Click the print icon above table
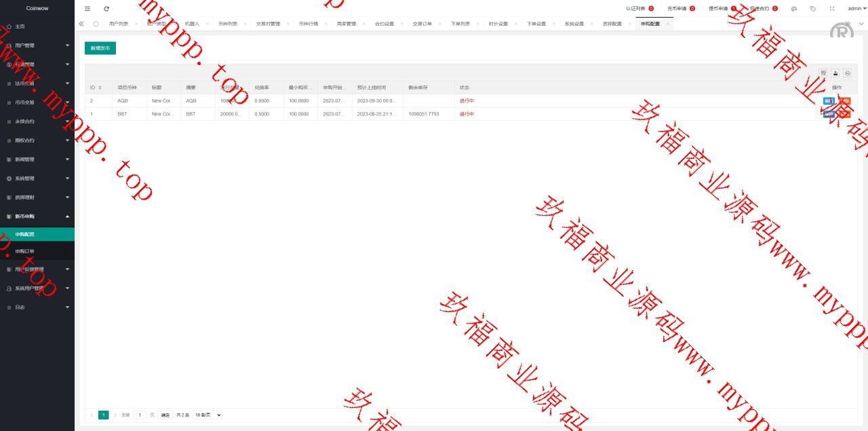Screen dimensions: 868x431 [x=847, y=73]
